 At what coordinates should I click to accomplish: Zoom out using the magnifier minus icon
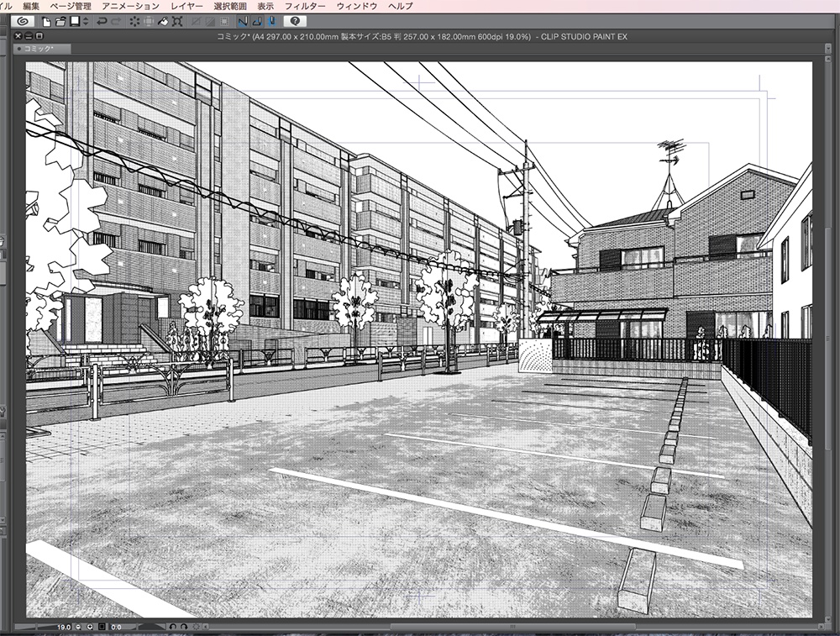(x=77, y=627)
